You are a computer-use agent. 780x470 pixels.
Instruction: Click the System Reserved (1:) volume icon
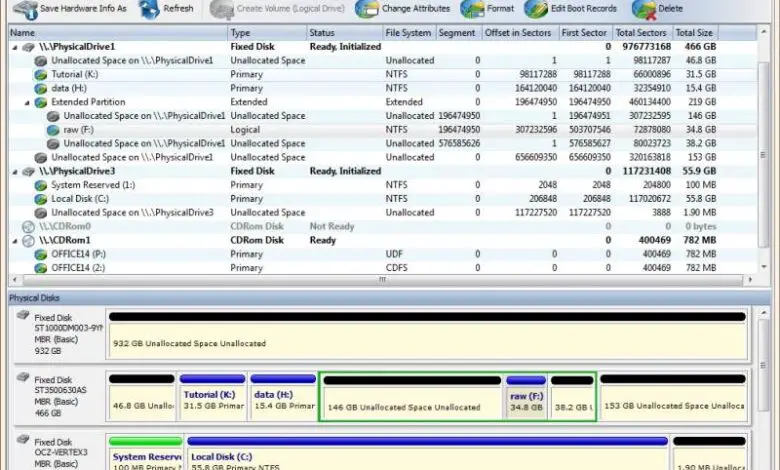40,185
